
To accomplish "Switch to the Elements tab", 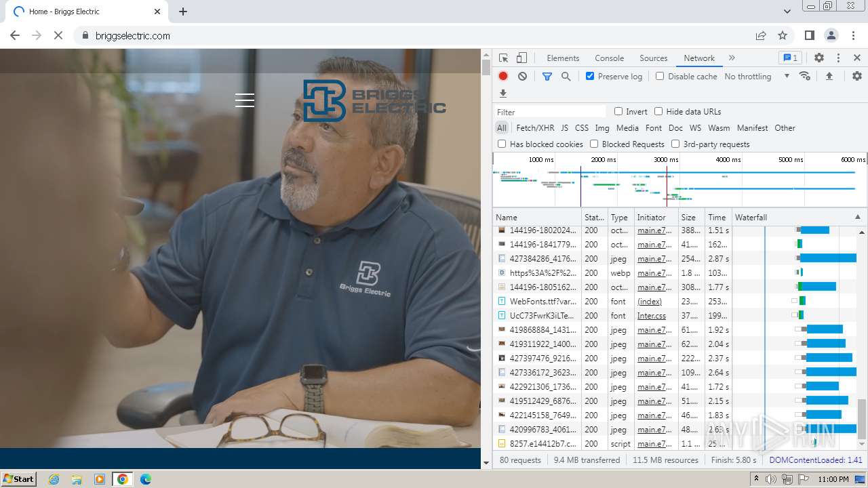I will pyautogui.click(x=563, y=58).
